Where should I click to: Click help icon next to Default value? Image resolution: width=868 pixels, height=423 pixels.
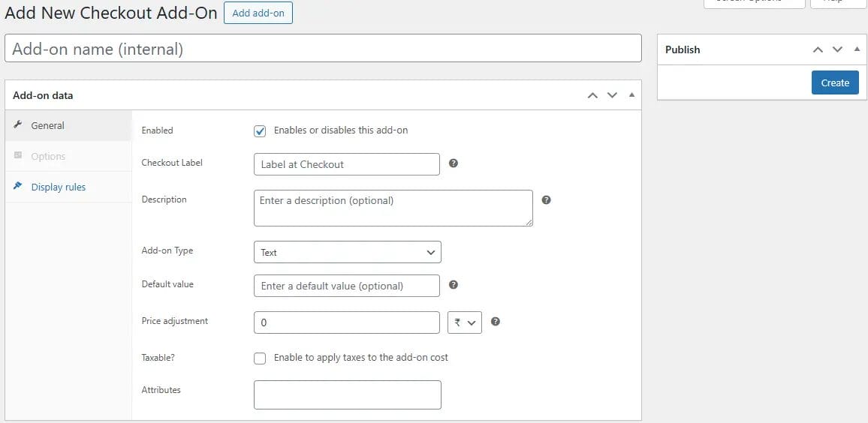(x=454, y=285)
